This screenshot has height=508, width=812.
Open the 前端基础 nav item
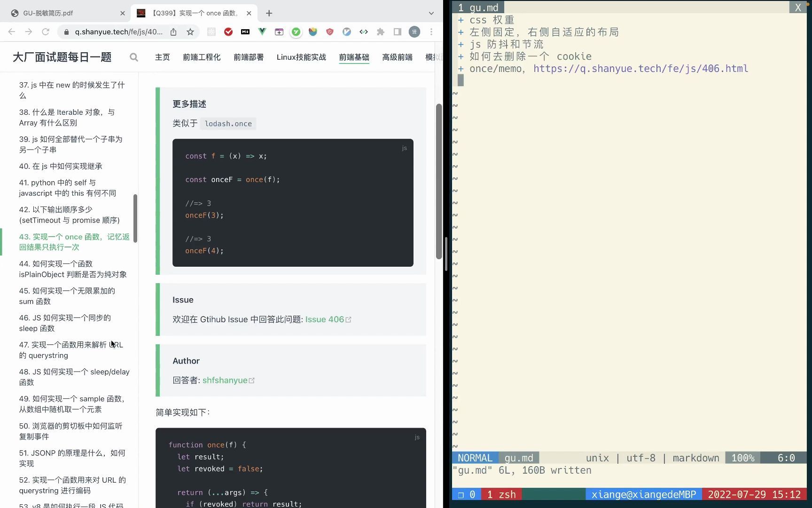pyautogui.click(x=354, y=57)
